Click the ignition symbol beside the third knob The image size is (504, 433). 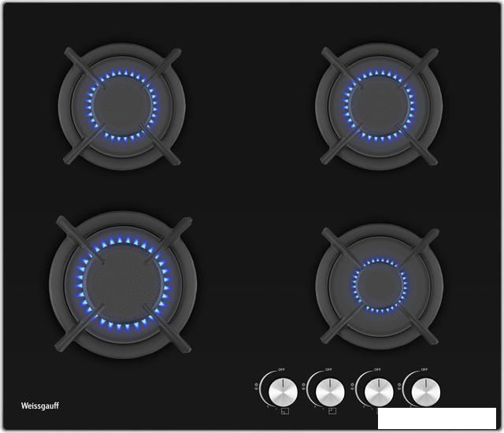tap(353, 386)
